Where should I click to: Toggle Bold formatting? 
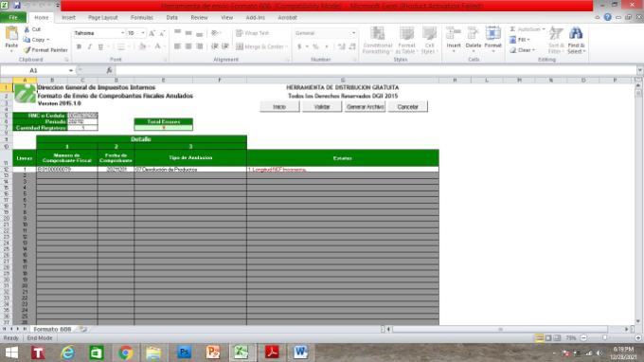click(79, 46)
